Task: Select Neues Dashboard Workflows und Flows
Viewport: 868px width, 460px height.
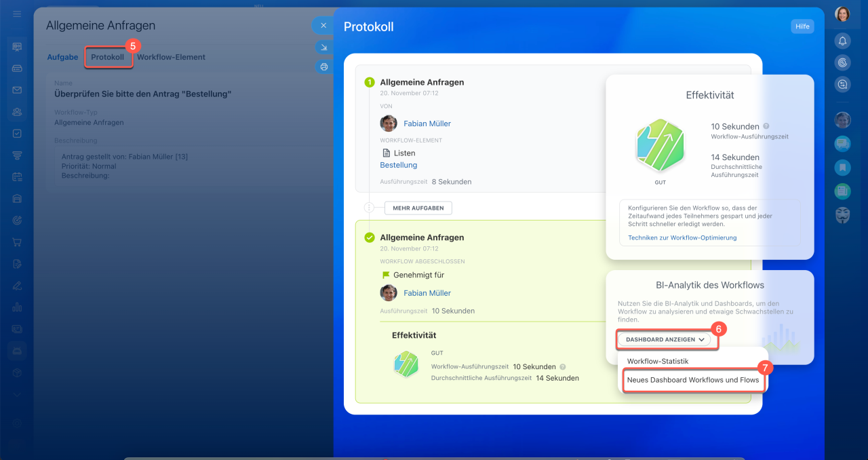Action: pos(693,380)
